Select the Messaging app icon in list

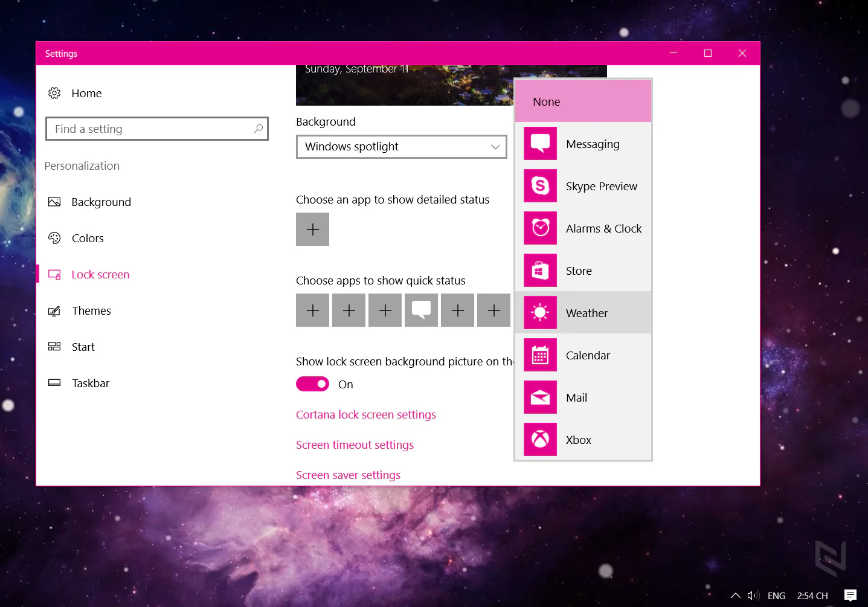coord(540,144)
